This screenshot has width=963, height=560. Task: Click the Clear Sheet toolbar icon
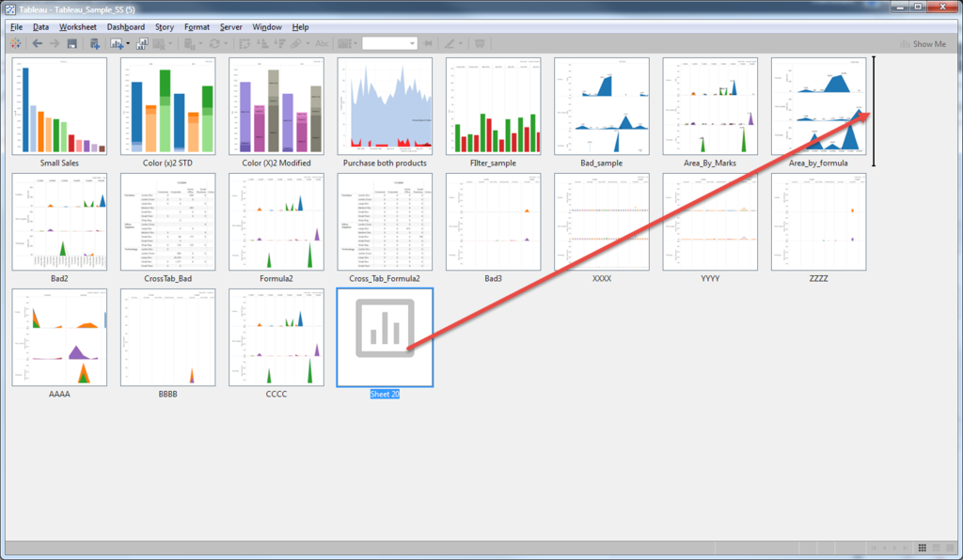pos(159,43)
